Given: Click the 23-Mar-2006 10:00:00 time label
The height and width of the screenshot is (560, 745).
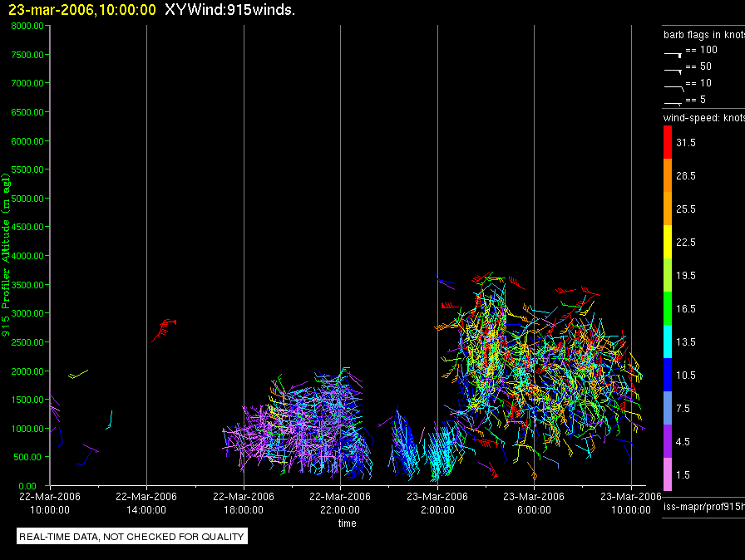Looking at the screenshot, I should point(631,503).
